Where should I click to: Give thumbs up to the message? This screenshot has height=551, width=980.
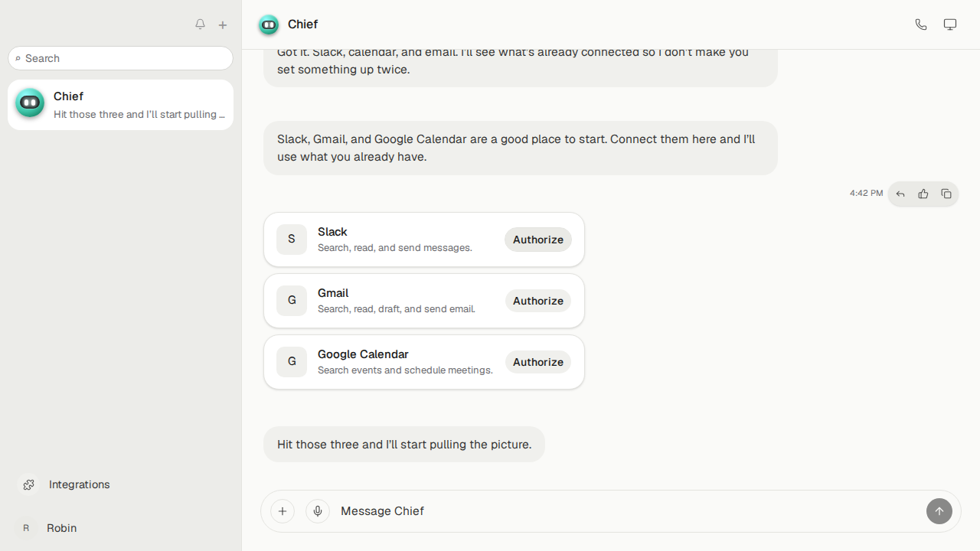click(923, 194)
